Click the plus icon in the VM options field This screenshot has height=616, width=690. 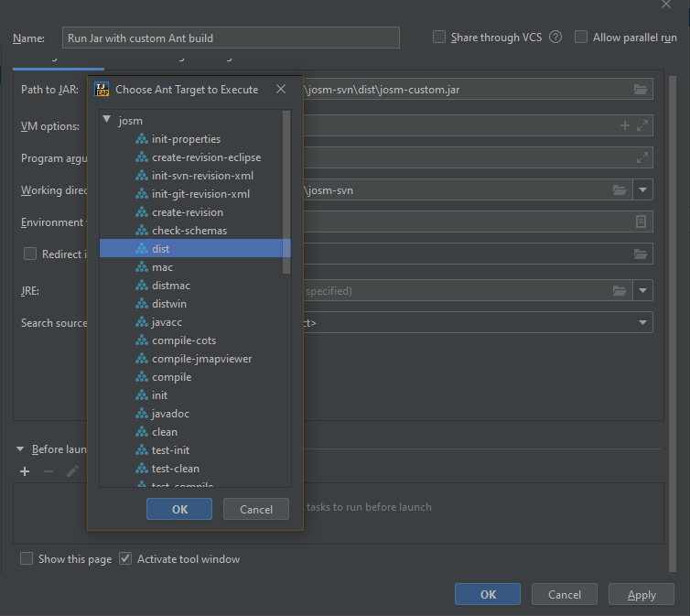(625, 125)
